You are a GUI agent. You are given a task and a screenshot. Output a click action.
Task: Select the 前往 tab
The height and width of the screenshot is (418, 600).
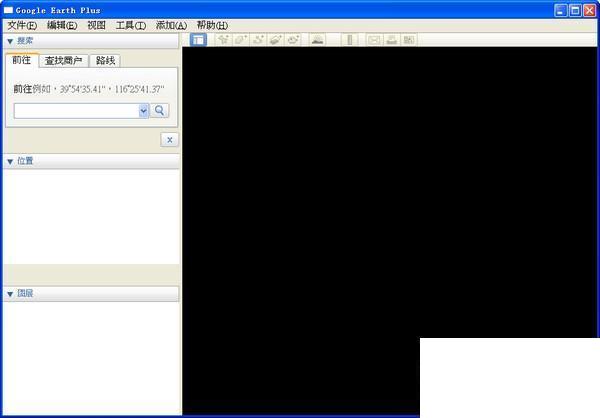(22, 60)
